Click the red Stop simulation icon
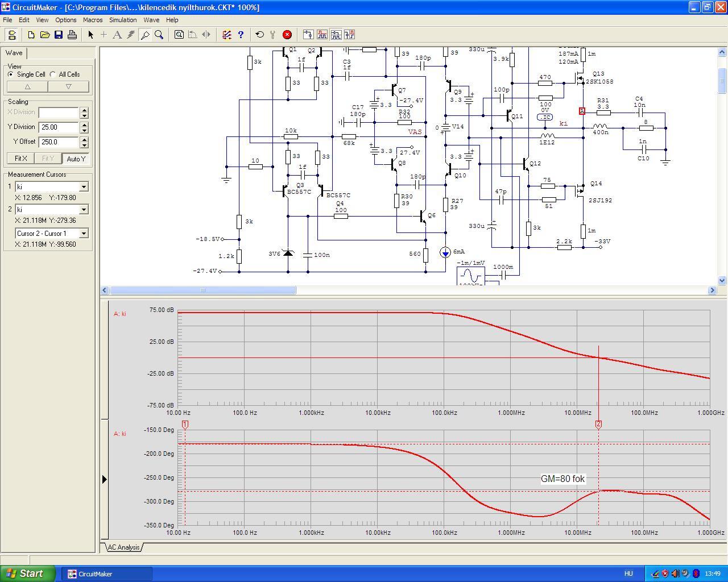The image size is (728, 582). (x=287, y=35)
